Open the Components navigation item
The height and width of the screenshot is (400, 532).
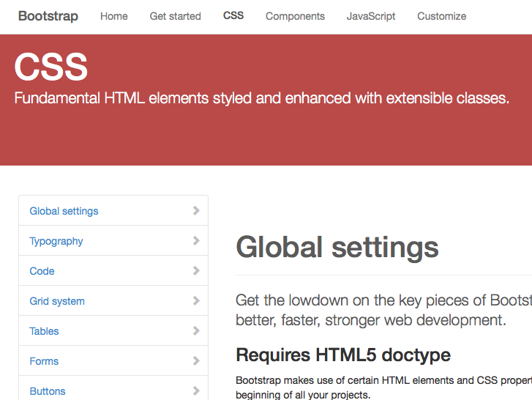point(295,16)
